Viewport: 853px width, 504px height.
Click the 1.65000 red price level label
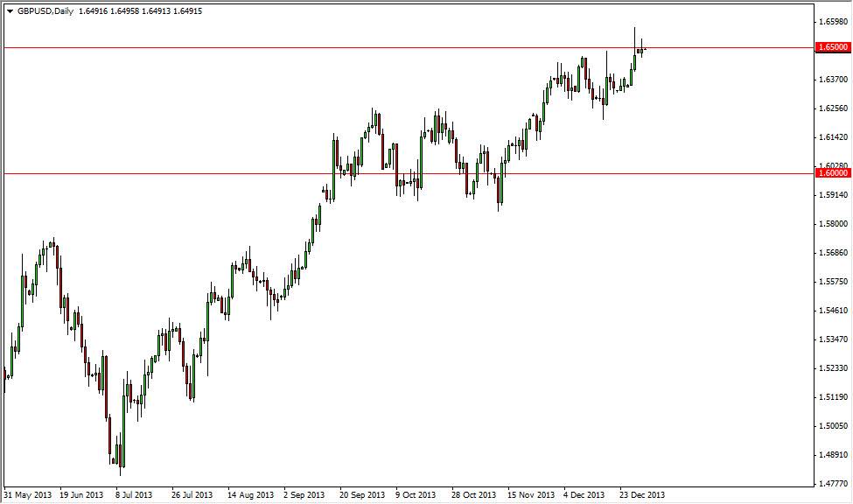pyautogui.click(x=833, y=47)
